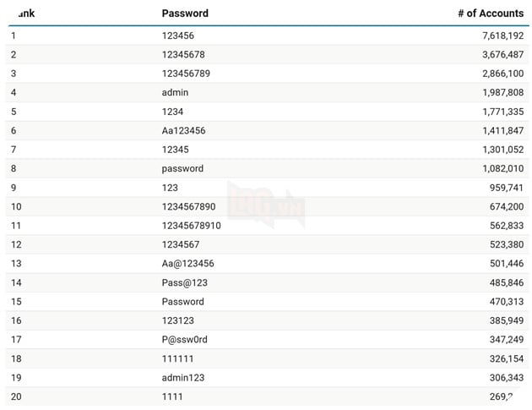Click the Password column header
The image size is (532, 410).
(x=185, y=14)
